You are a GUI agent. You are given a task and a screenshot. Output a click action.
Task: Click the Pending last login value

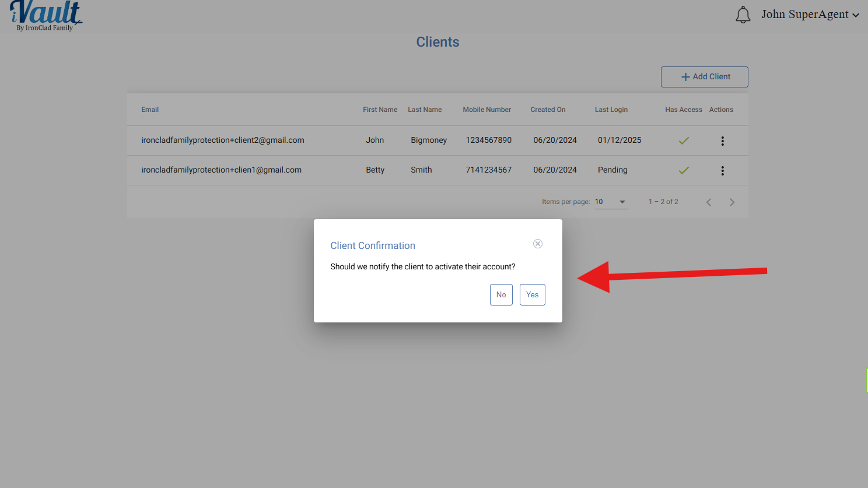click(x=612, y=170)
